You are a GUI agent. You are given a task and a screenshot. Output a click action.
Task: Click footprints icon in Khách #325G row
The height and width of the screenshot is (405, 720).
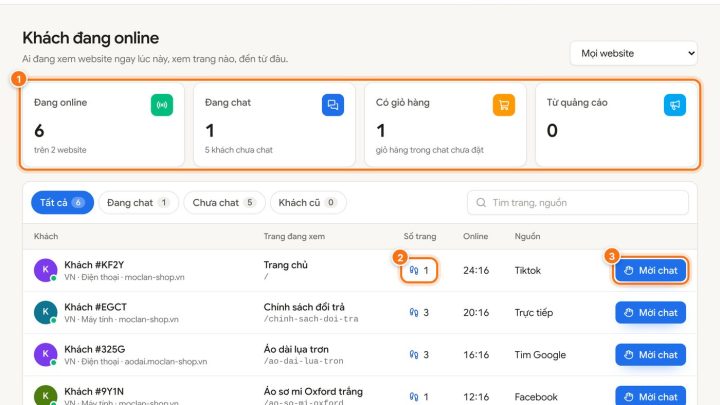pos(414,354)
